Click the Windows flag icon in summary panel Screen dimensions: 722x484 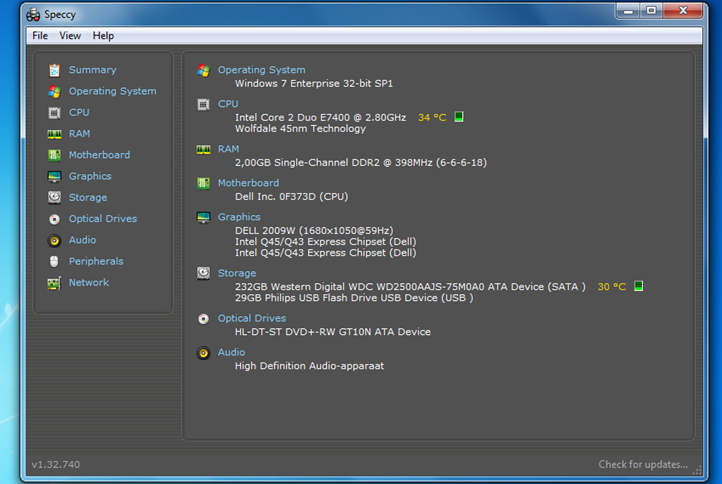204,70
